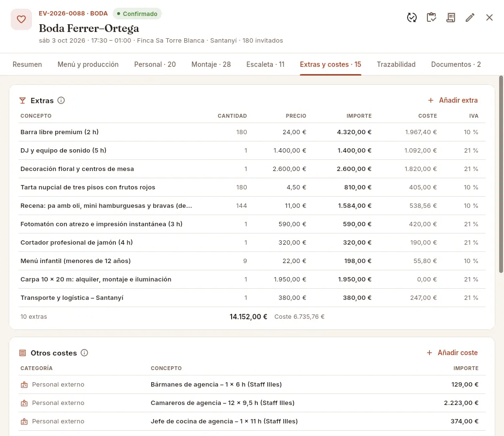Viewport: 504px width, 436px height.
Task: Click the Tarta nupcial de tres pisos row
Action: 252,187
